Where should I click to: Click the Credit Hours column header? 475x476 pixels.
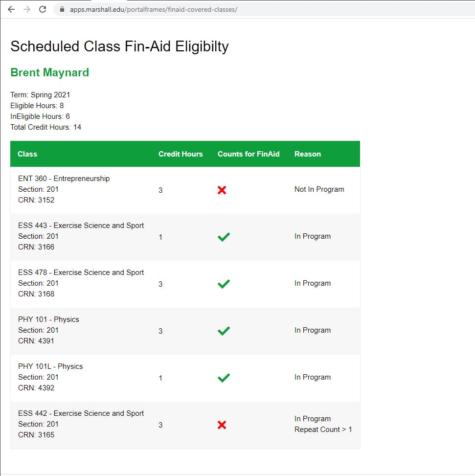click(181, 154)
